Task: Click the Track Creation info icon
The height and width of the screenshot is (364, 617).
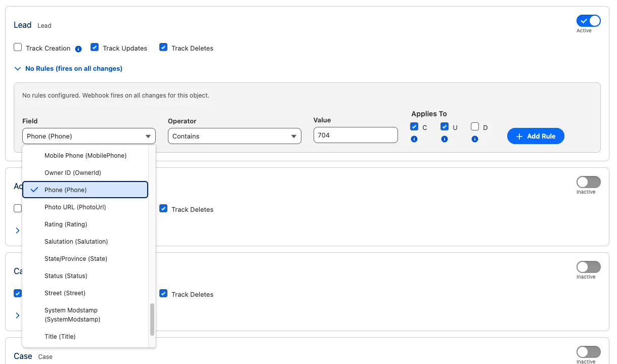Action: [78, 49]
